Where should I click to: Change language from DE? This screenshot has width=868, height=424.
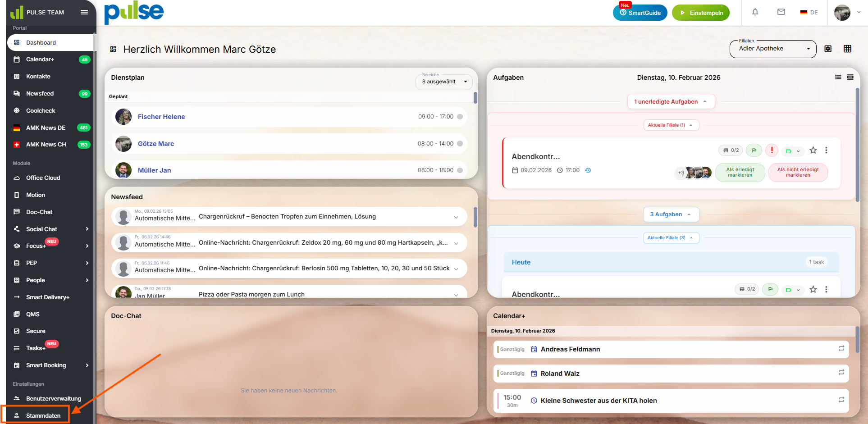coord(809,13)
